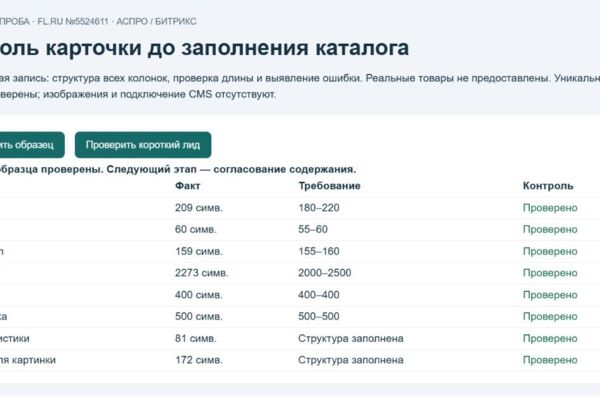The width and height of the screenshot is (600, 400).
Task: Click the 'картинки' row label
Action: (34, 360)
